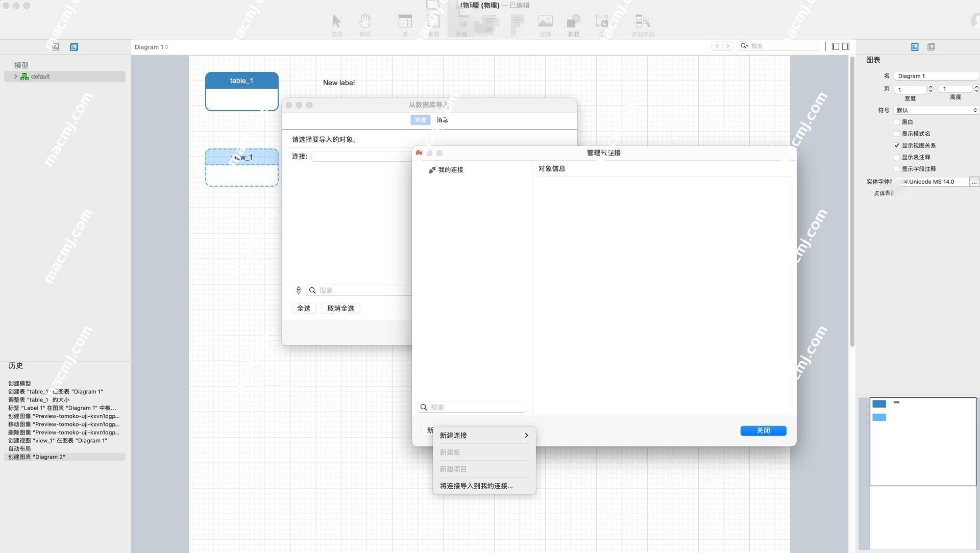
Task: Enable 显示表注释 checkbox
Action: click(897, 157)
